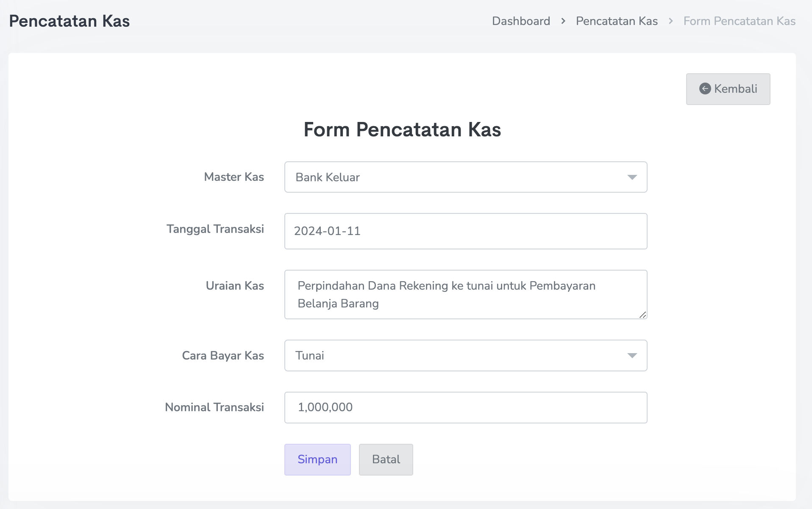This screenshot has height=509, width=812.
Task: Click the Cara Bayar Kas dropdown arrow
Action: (632, 356)
